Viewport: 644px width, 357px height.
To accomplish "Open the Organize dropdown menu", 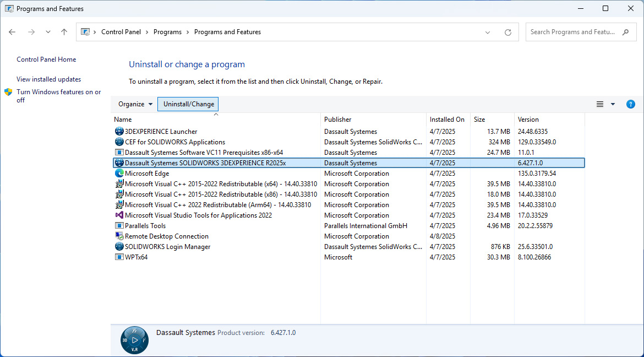I will 135,104.
